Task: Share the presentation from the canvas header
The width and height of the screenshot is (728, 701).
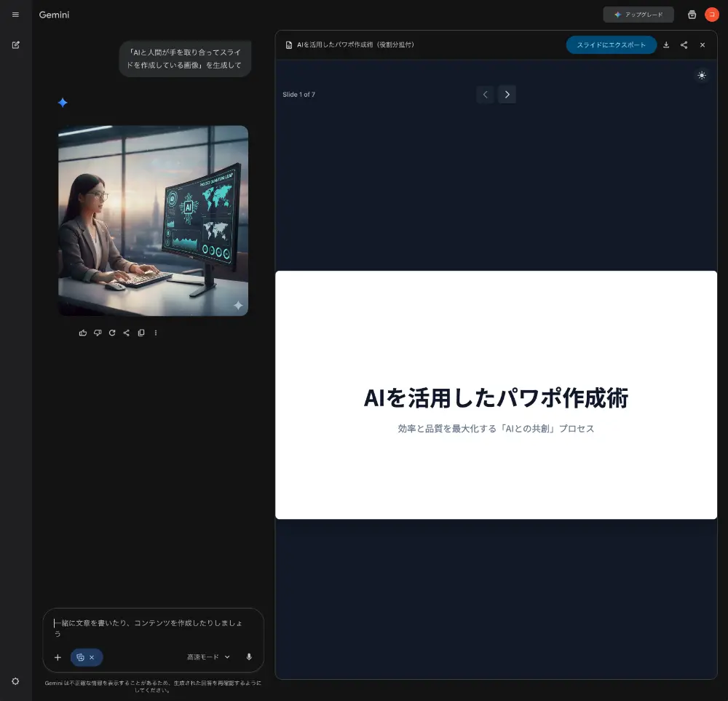Action: pos(684,45)
